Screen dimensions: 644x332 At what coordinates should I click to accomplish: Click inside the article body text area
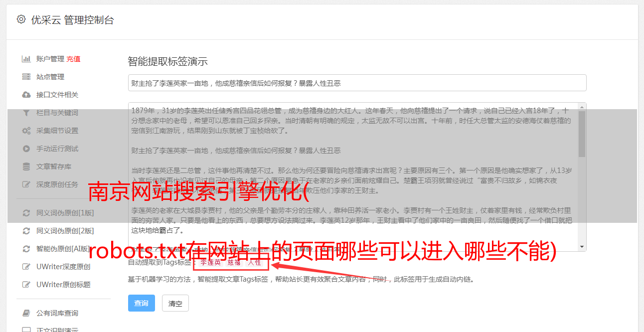click(353, 177)
